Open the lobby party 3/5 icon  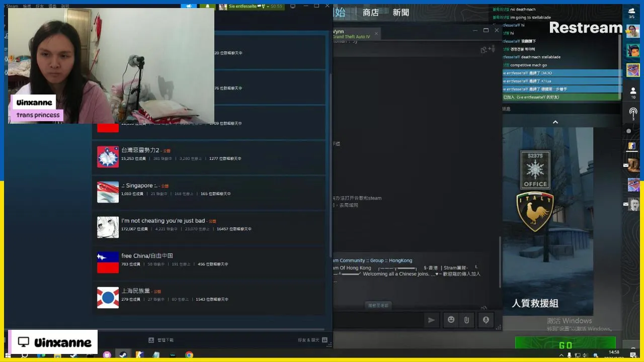click(x=631, y=13)
